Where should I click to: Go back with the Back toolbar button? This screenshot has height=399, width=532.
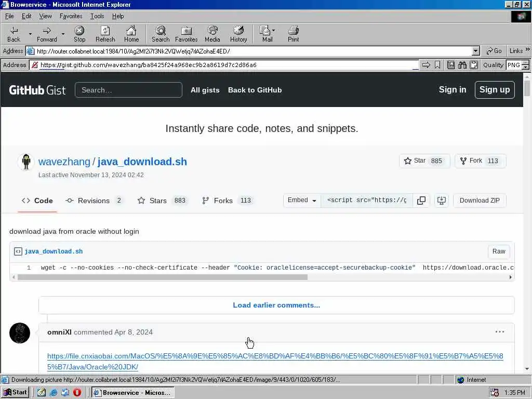[14, 34]
